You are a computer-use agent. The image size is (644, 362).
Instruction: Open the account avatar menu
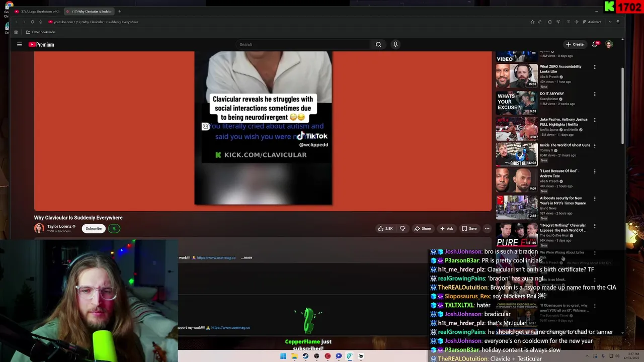tap(609, 44)
